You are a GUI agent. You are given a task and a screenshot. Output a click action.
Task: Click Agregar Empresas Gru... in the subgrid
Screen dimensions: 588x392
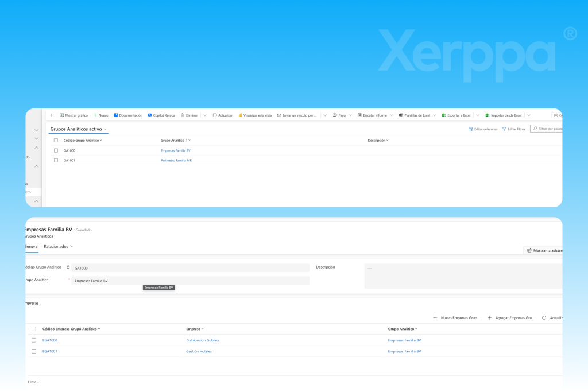[510, 318]
